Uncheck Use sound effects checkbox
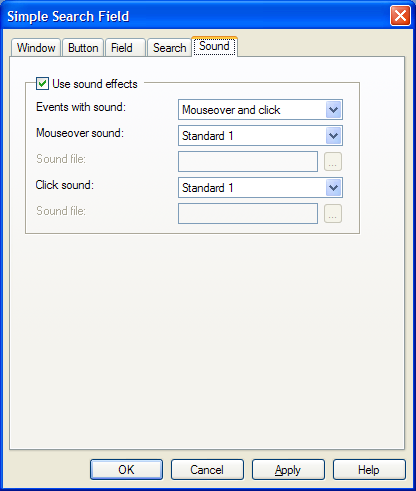 42,83
